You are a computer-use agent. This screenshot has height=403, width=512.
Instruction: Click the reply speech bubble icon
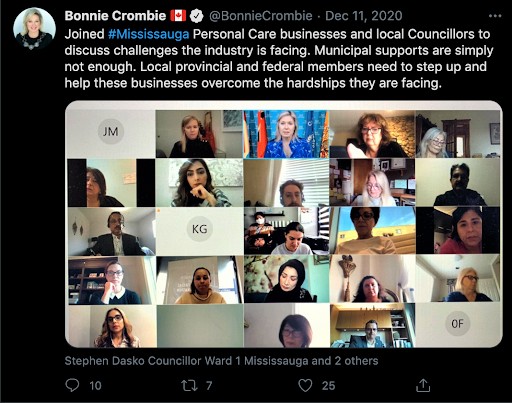pyautogui.click(x=72, y=385)
